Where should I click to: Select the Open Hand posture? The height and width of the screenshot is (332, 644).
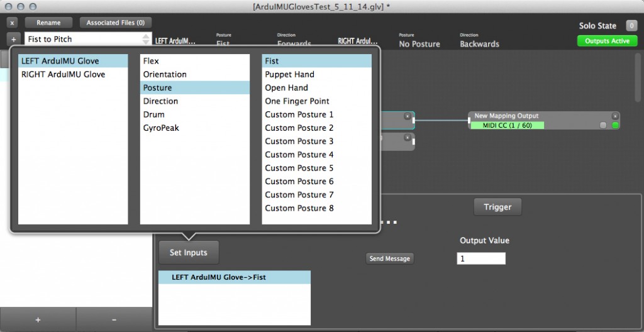(x=317, y=87)
